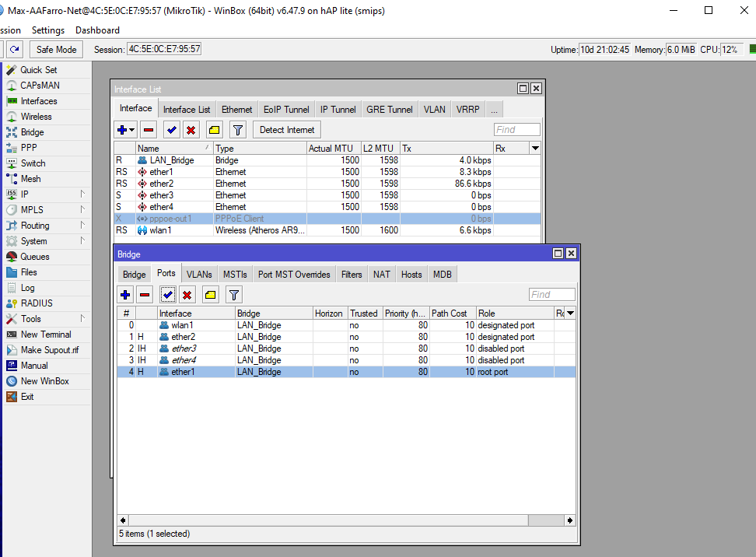
Task: Enable selected interface with the blue checkmark
Action: click(172, 130)
